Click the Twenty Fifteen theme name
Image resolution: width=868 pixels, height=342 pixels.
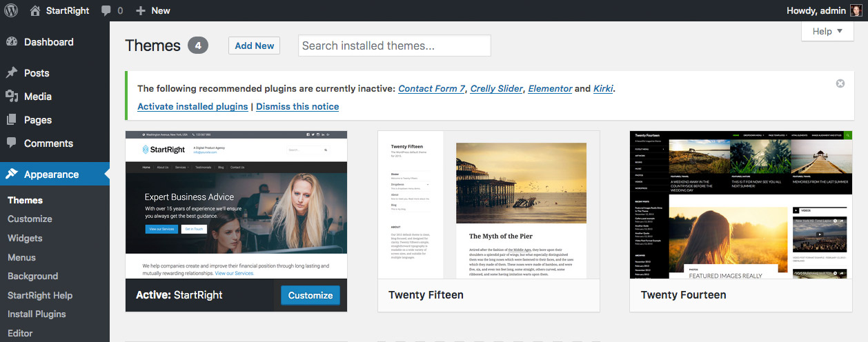pyautogui.click(x=426, y=295)
